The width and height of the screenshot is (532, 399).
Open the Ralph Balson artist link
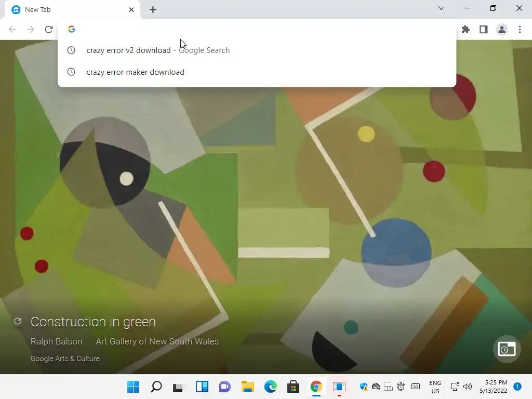(x=56, y=341)
